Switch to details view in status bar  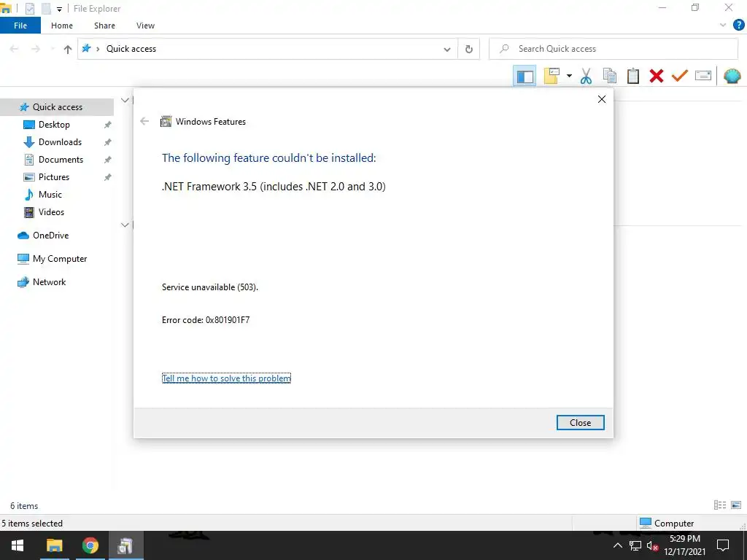(720, 505)
